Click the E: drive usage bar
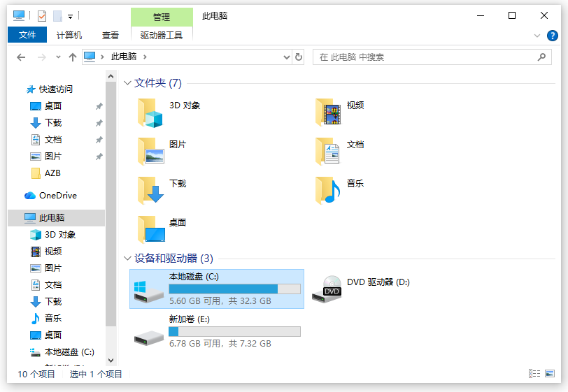568x392 pixels. [234, 331]
